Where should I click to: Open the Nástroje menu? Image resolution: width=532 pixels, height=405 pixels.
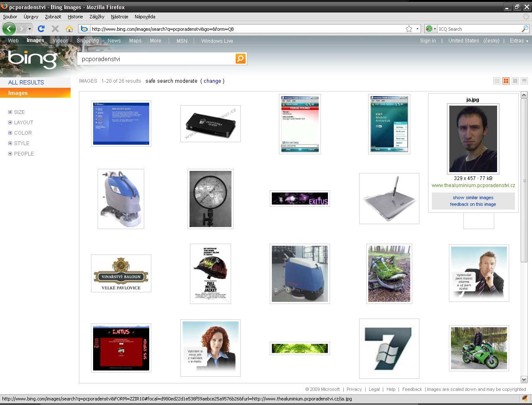click(119, 17)
